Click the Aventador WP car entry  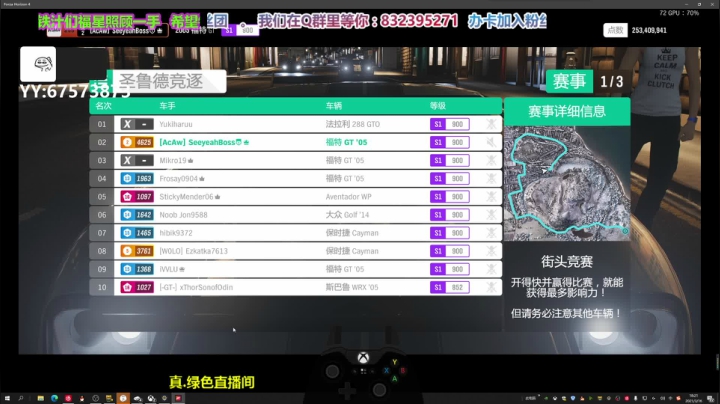click(x=349, y=196)
